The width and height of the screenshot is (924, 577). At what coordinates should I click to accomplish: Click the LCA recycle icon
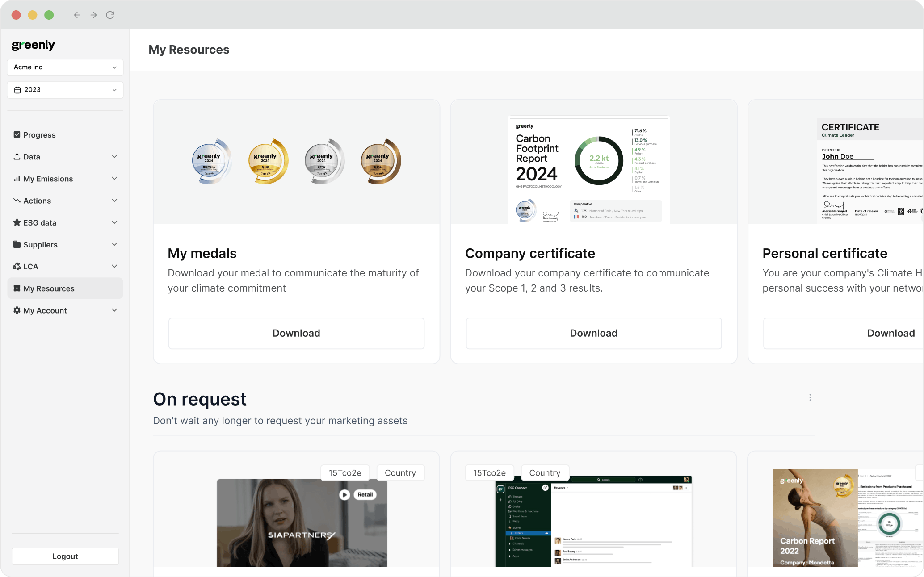(17, 266)
